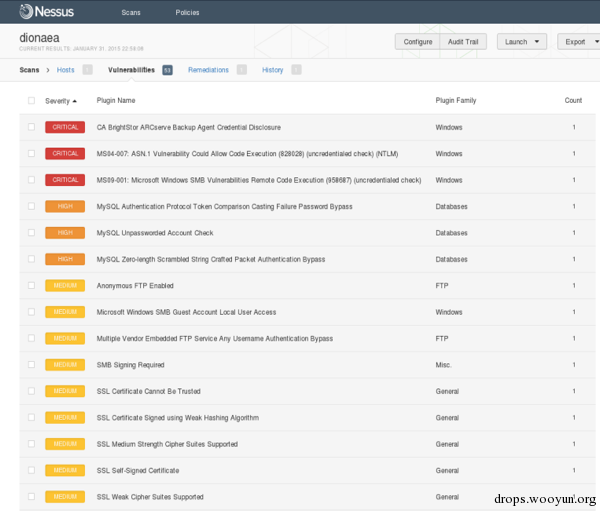
Task: Select checkbox for SSL Self-Signed Certificate row
Action: tap(31, 470)
